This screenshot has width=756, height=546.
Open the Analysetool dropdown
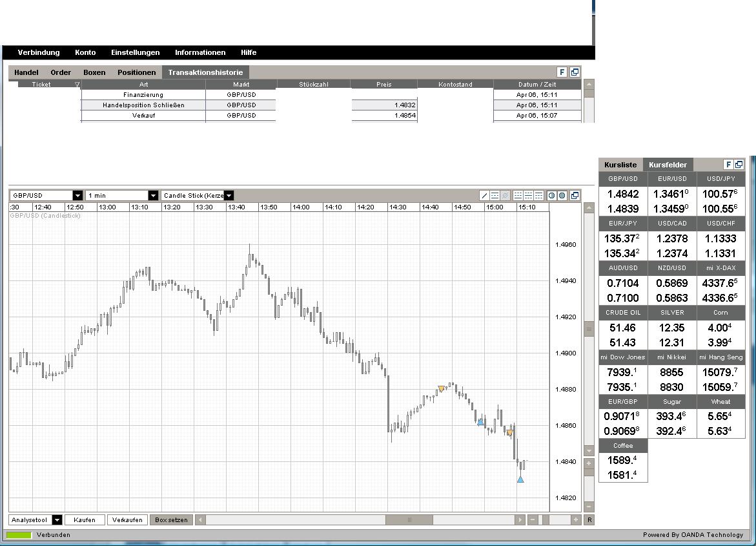coord(57,520)
